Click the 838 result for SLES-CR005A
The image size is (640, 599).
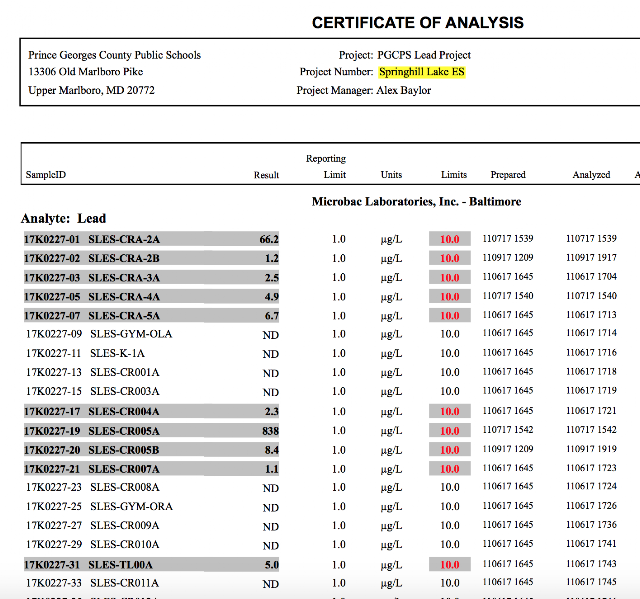[x=270, y=431]
